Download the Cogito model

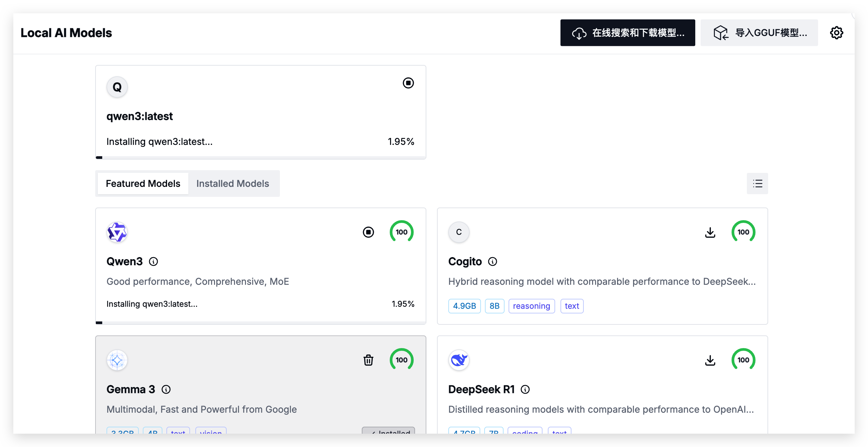[710, 232]
